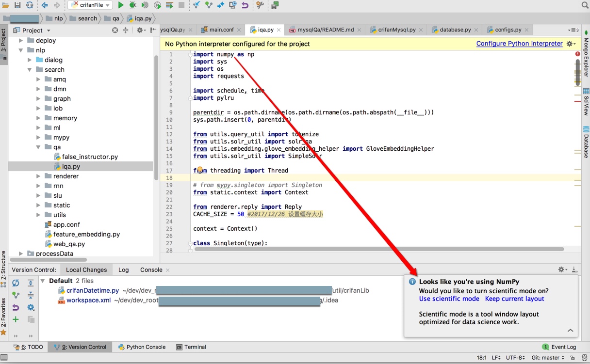Click the Synchronize toolbar icon
This screenshot has width=590, height=364.
pos(30,5)
